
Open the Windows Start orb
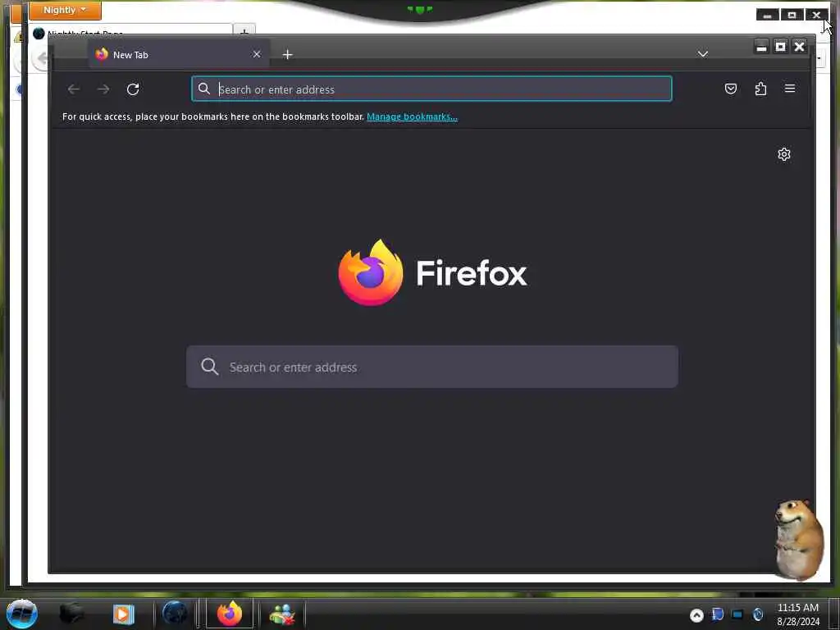pyautogui.click(x=22, y=614)
